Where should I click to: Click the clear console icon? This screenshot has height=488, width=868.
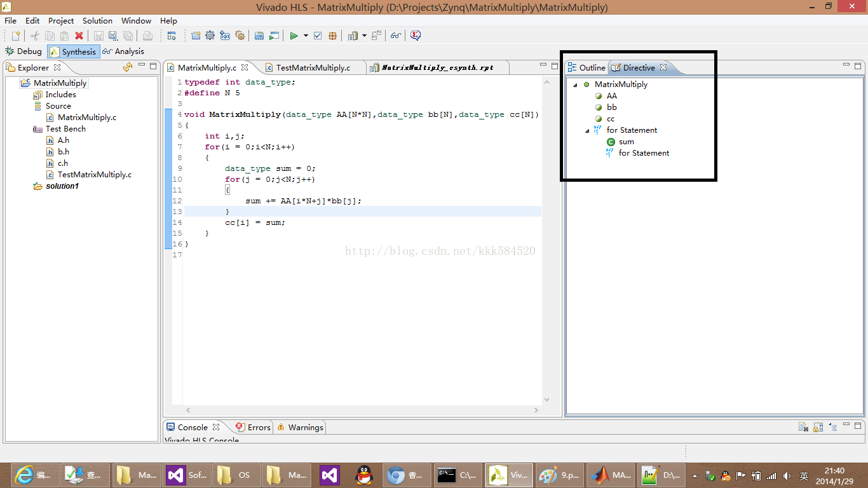pyautogui.click(x=803, y=427)
